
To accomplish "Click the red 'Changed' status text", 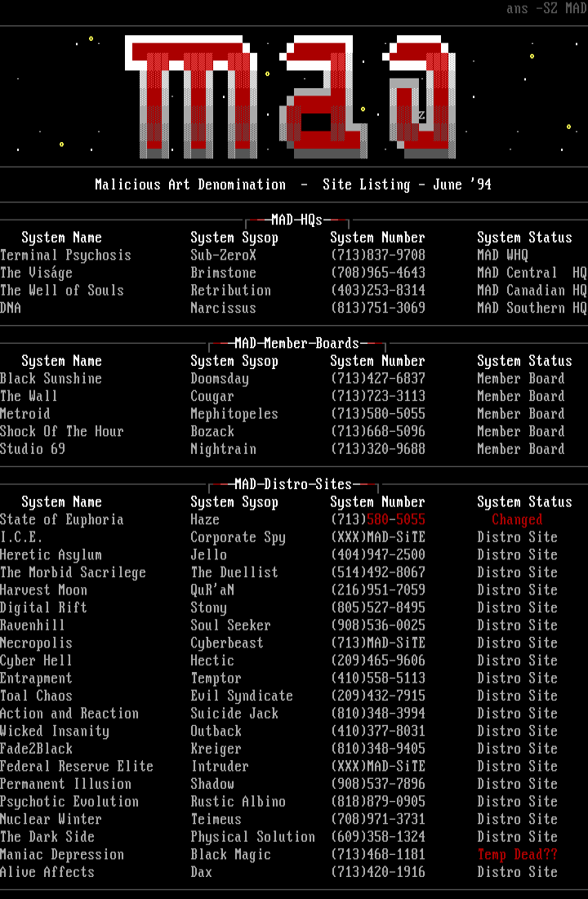I will coord(517,520).
